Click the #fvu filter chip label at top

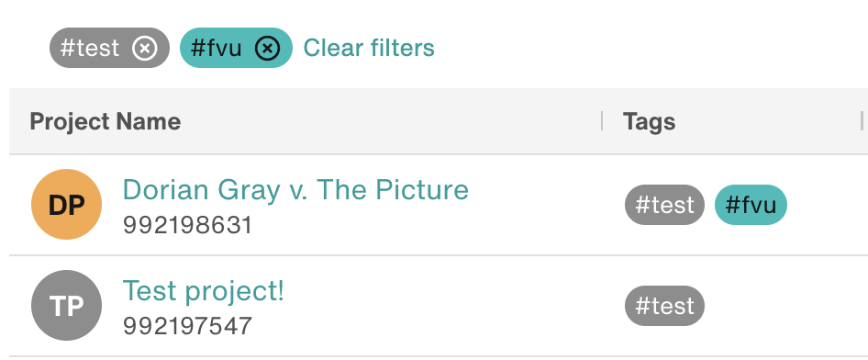[x=216, y=48]
